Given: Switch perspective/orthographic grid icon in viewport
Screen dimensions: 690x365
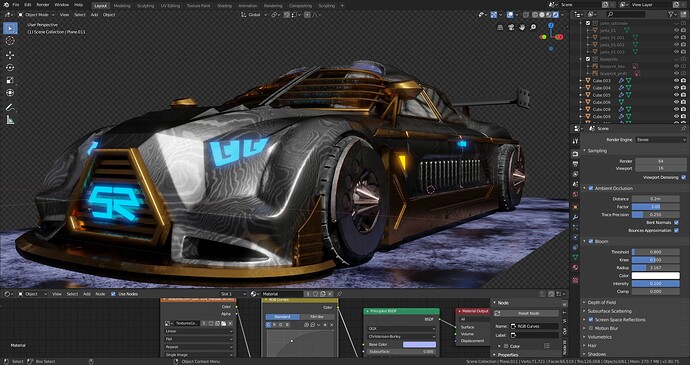Looking at the screenshot, I should click(x=500, y=27).
